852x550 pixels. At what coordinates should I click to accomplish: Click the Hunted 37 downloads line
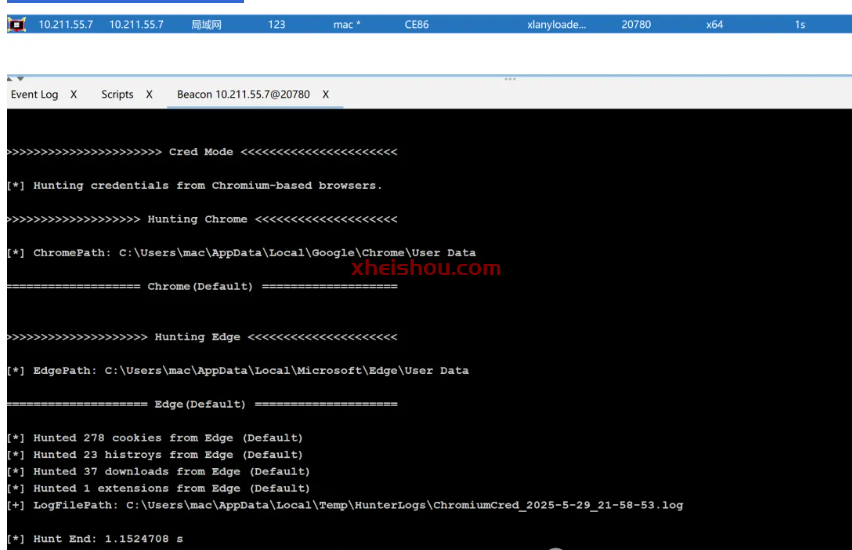point(158,472)
